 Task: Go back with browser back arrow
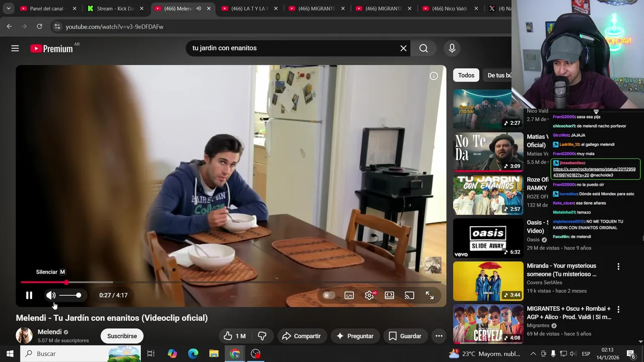point(9,27)
